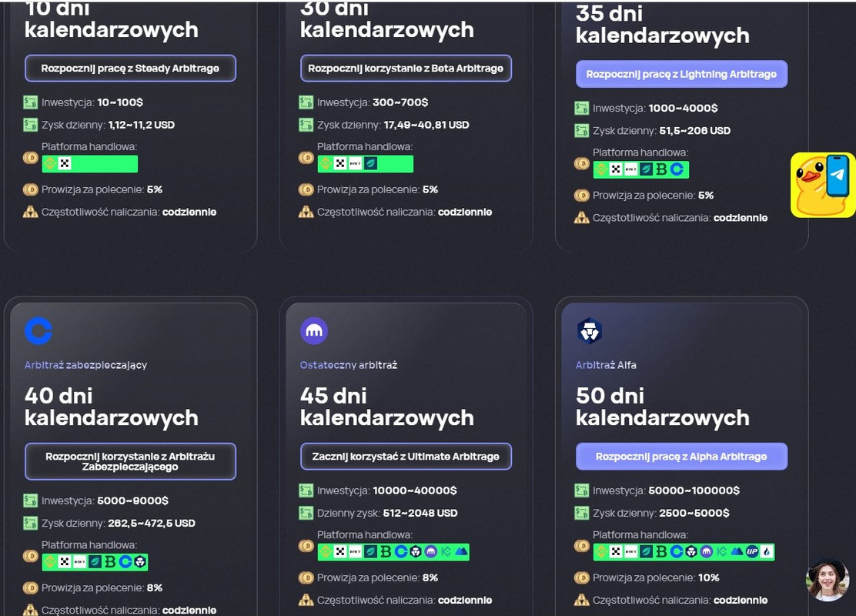Click the coin icon next to Prowizja za polecenie 10%
The width and height of the screenshot is (856, 616).
[582, 577]
